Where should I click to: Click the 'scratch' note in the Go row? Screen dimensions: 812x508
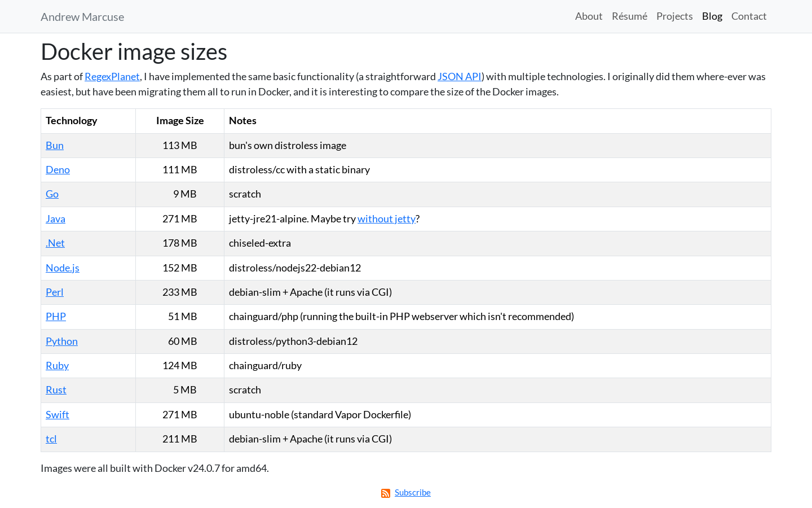pyautogui.click(x=245, y=194)
